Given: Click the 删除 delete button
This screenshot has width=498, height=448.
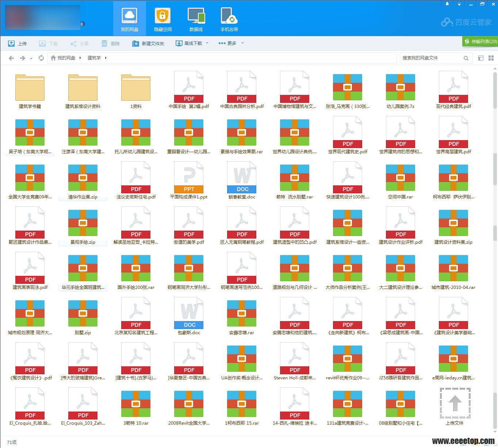Looking at the screenshot, I should coord(111,43).
